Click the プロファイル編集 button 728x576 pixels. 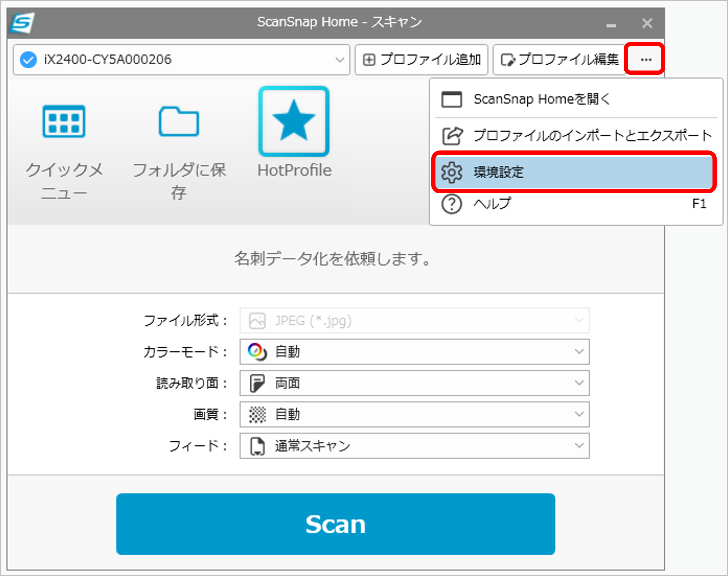pos(559,60)
